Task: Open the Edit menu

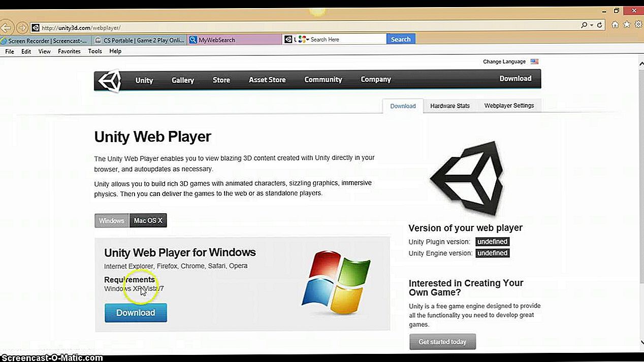Action: (x=26, y=51)
